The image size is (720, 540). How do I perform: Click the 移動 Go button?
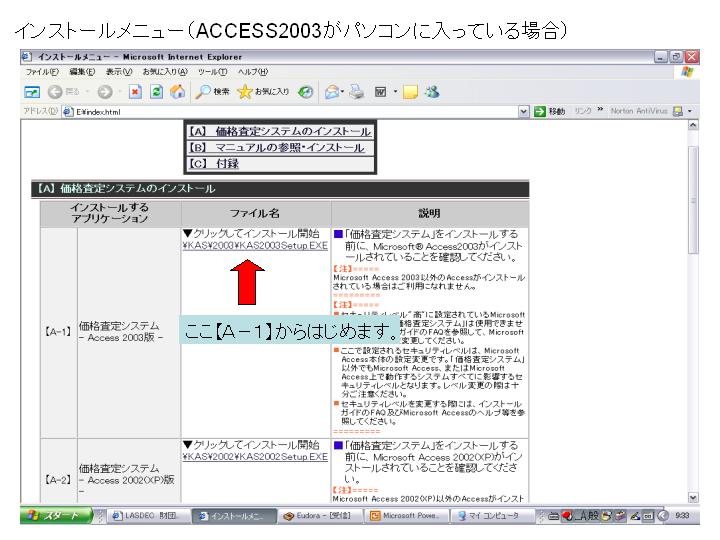click(x=549, y=111)
